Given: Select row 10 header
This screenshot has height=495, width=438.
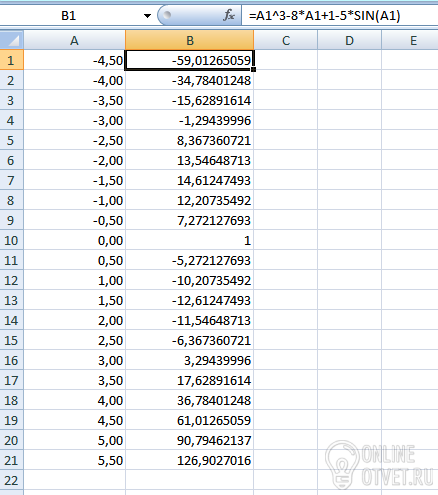Looking at the screenshot, I should pos(11,240).
